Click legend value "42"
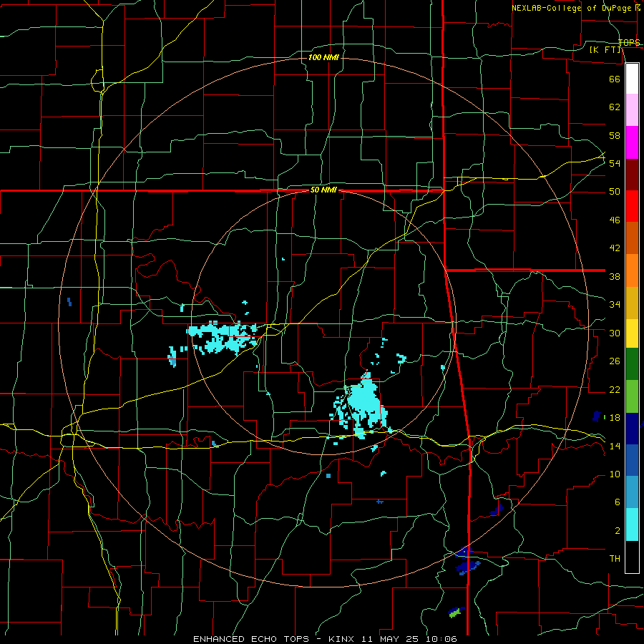 615,248
